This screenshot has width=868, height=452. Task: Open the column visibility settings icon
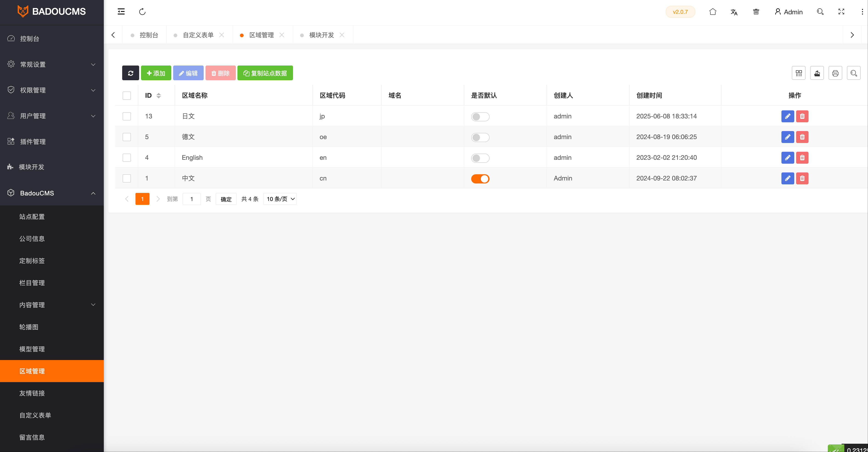(x=799, y=73)
